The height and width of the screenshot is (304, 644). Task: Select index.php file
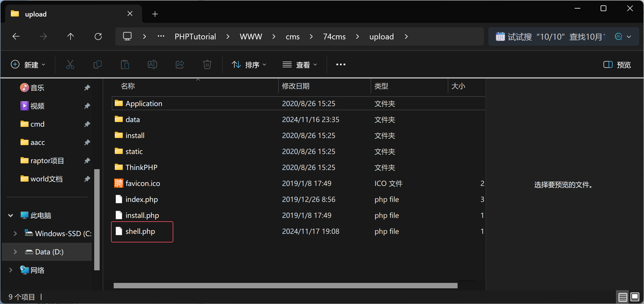click(x=299, y=199)
